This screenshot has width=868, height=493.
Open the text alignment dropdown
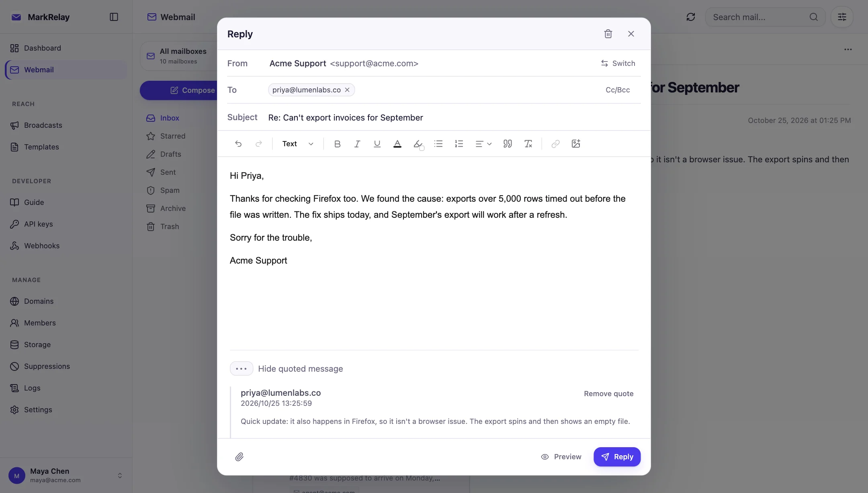click(483, 144)
